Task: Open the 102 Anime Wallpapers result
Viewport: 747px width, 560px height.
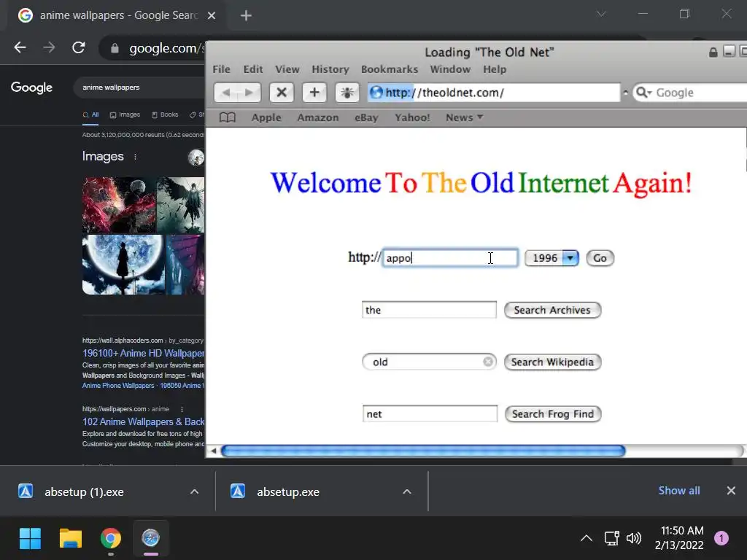Action: coord(143,422)
